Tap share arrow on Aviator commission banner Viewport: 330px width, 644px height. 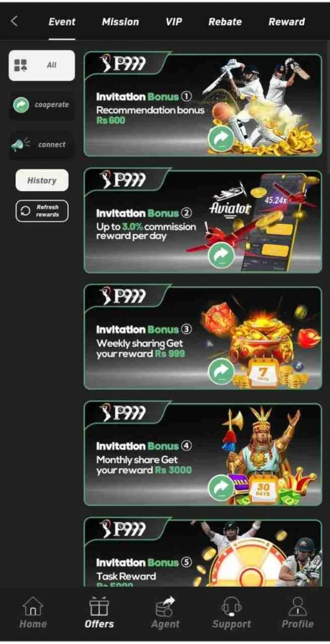click(221, 256)
